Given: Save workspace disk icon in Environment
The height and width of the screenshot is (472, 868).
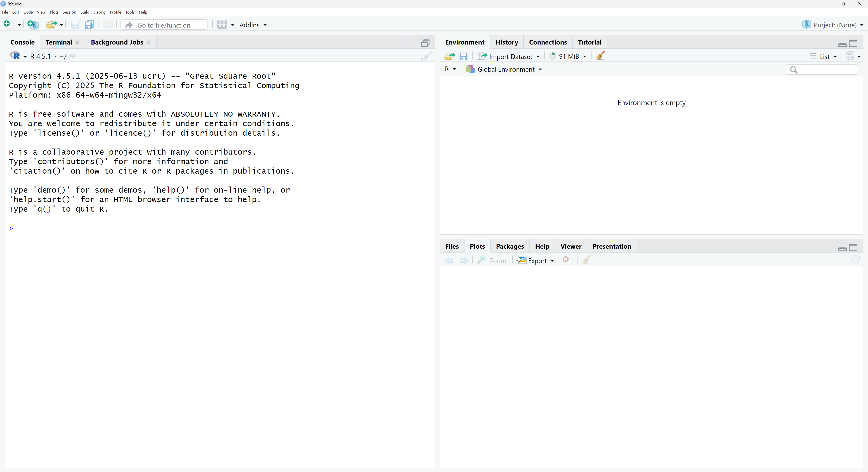Looking at the screenshot, I should click(x=464, y=56).
